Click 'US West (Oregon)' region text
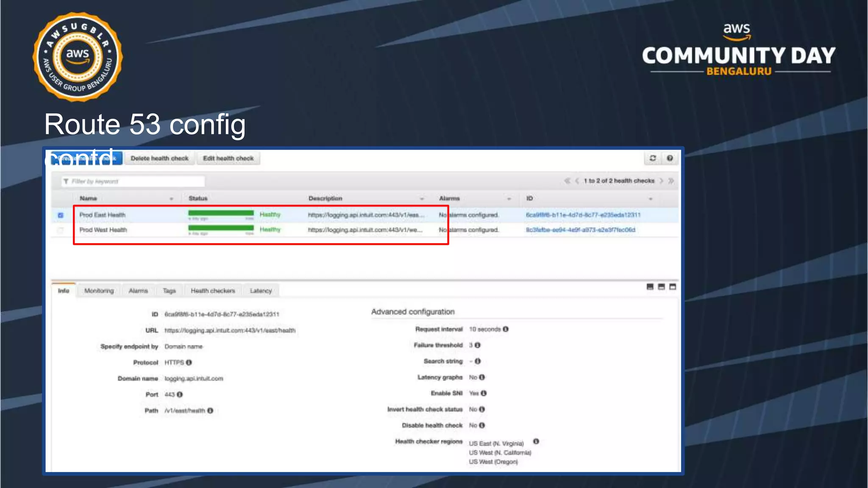The image size is (868, 488). (x=493, y=462)
